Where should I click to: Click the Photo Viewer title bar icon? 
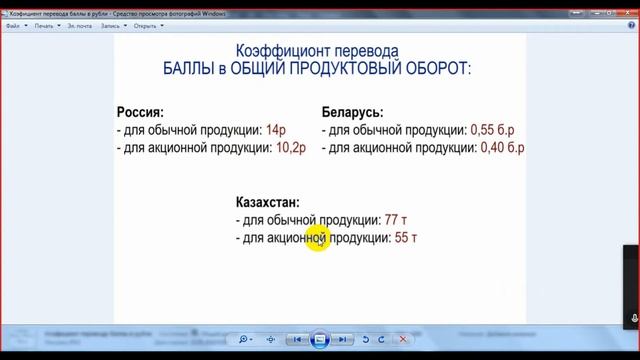tap(4, 14)
